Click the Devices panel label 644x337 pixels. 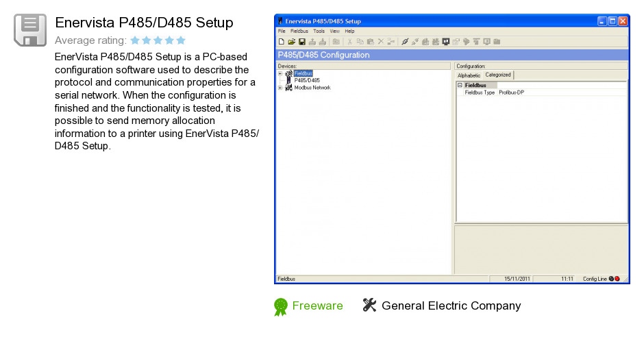pyautogui.click(x=287, y=66)
